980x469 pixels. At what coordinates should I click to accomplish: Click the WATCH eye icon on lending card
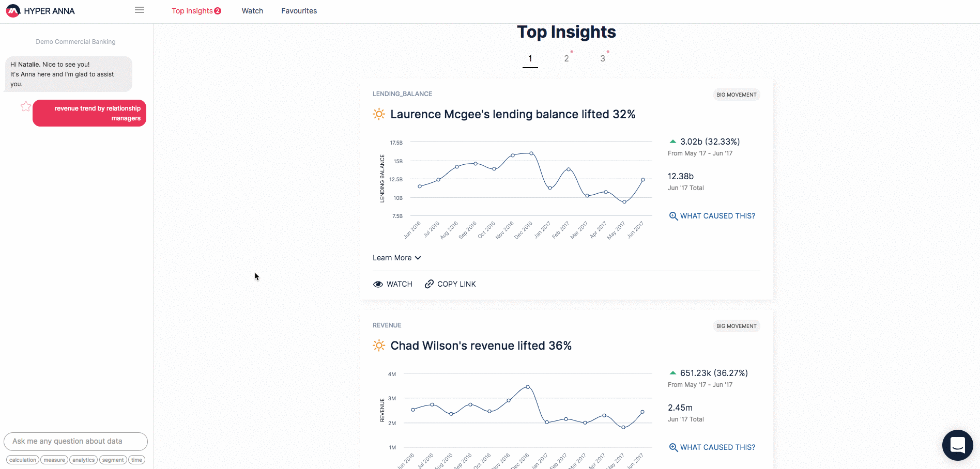(378, 284)
